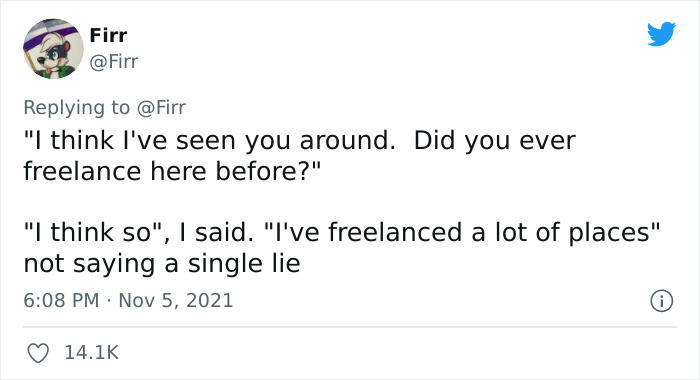
Task: Click the text 'freelance here before?'
Action: 172,171
